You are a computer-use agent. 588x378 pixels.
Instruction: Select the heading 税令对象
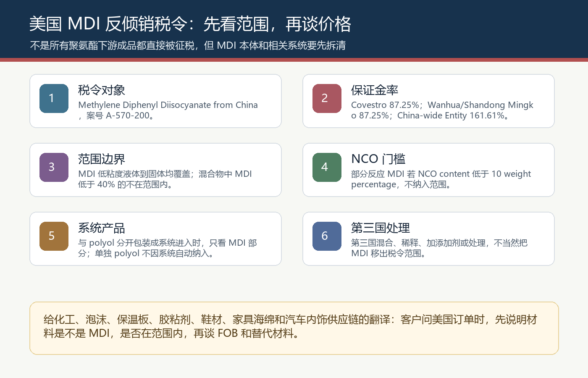click(x=102, y=90)
